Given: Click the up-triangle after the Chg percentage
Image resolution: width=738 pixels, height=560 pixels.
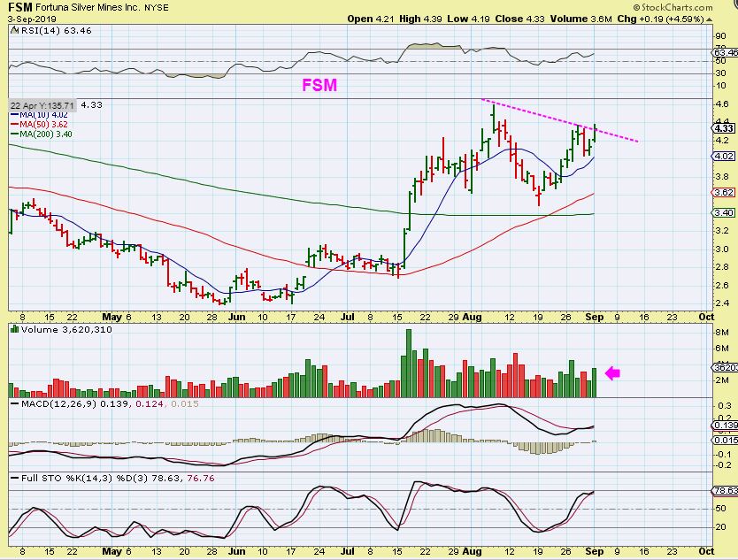Looking at the screenshot, I should [x=710, y=19].
